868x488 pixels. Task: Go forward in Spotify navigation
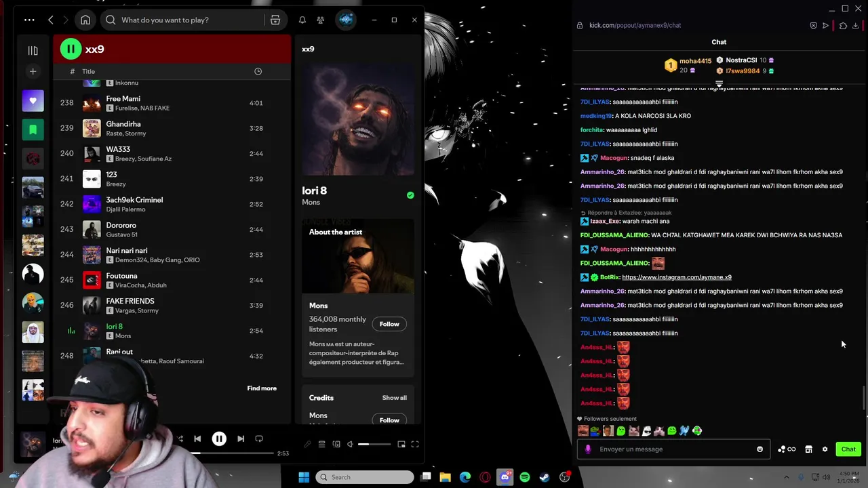[x=66, y=20]
